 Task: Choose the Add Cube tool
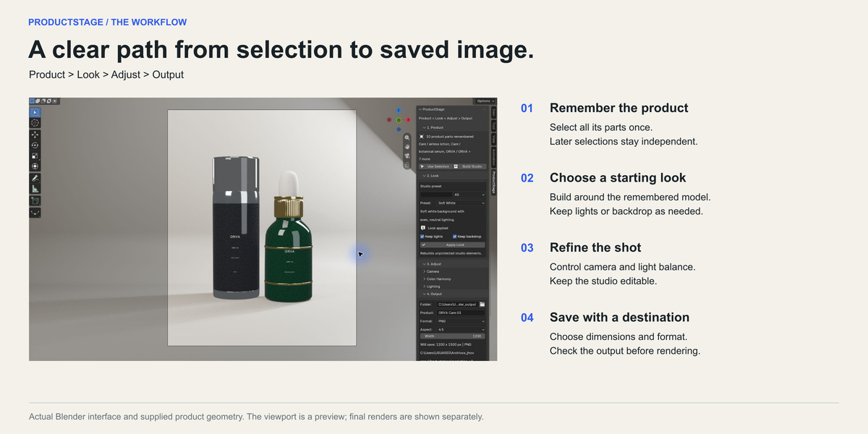coord(35,200)
